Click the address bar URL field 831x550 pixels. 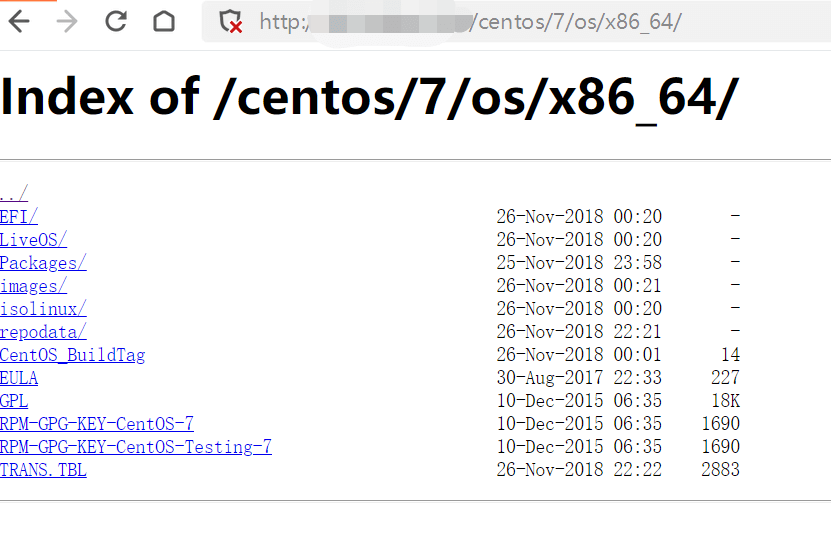(520, 21)
